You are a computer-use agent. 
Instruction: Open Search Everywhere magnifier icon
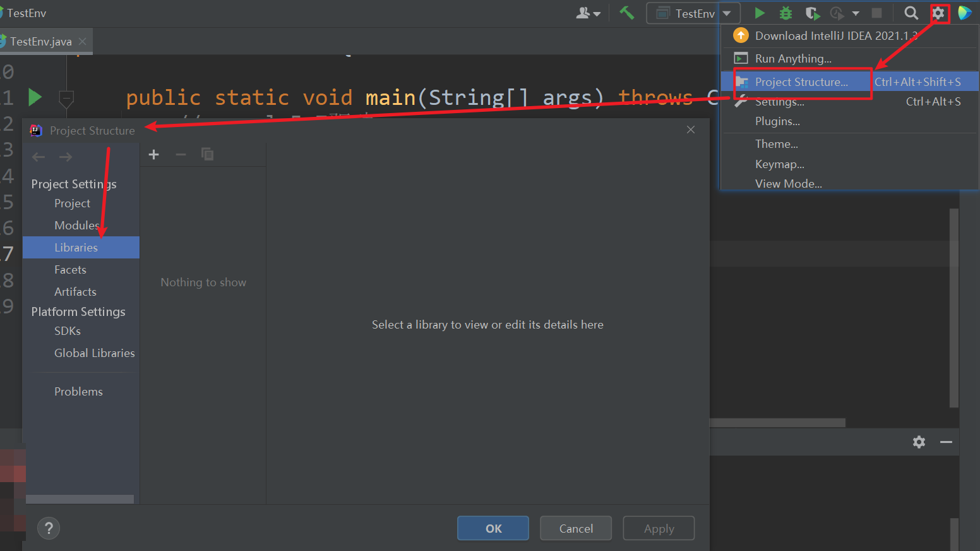(x=911, y=13)
